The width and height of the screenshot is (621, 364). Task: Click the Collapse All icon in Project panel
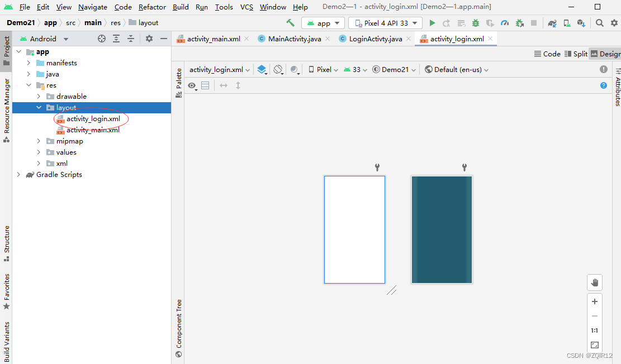[130, 39]
